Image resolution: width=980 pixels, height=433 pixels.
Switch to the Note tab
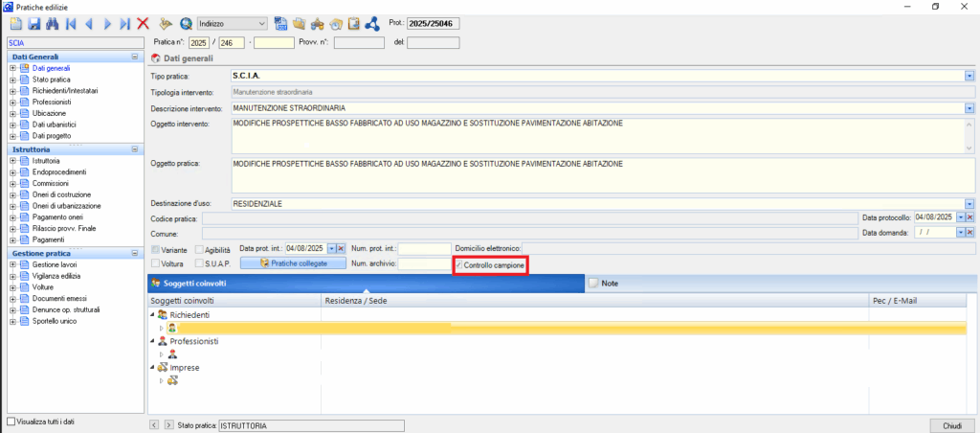[609, 284]
